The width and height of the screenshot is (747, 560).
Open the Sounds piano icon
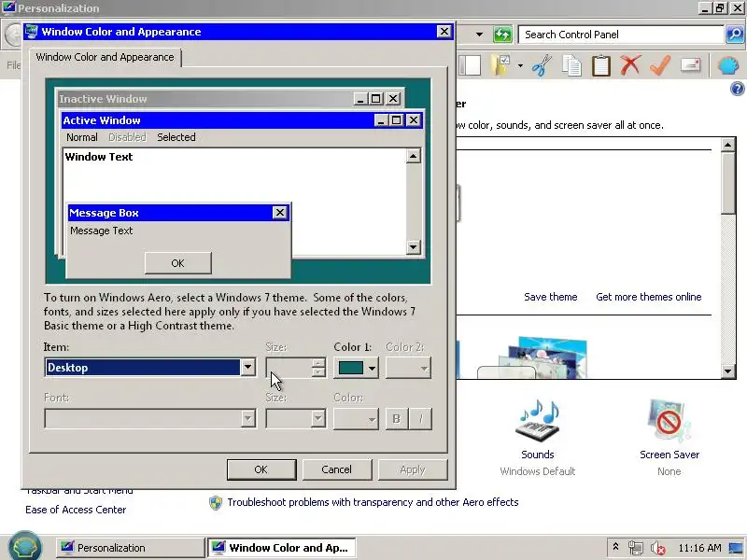point(538,420)
